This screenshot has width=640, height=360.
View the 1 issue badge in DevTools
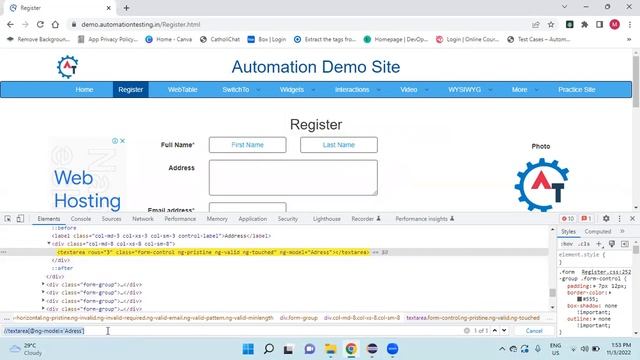coord(586,219)
